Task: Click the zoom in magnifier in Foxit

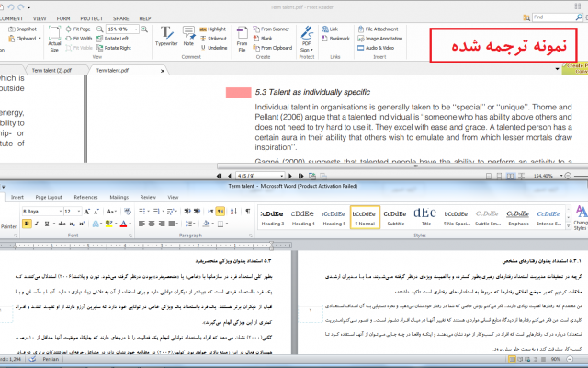Action: click(144, 29)
